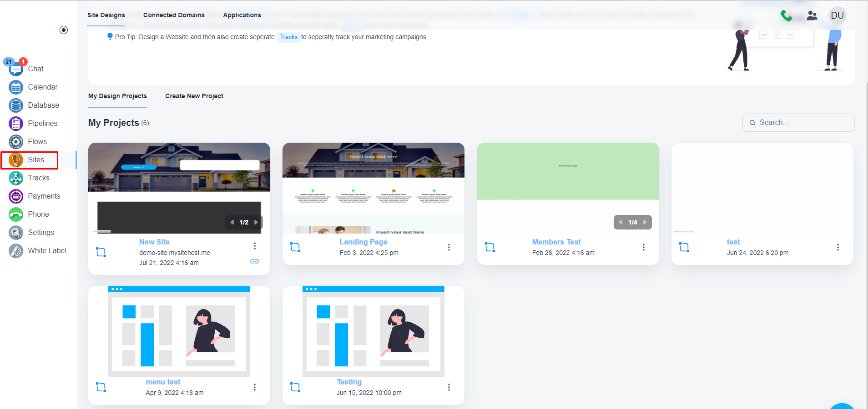
Task: Toggle the sidebar radio button at top
Action: point(64,30)
